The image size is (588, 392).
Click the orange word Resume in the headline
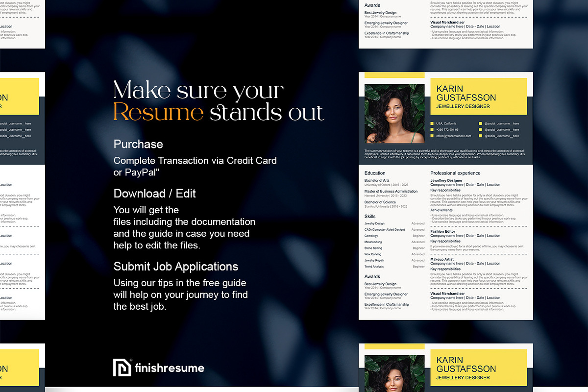[158, 112]
